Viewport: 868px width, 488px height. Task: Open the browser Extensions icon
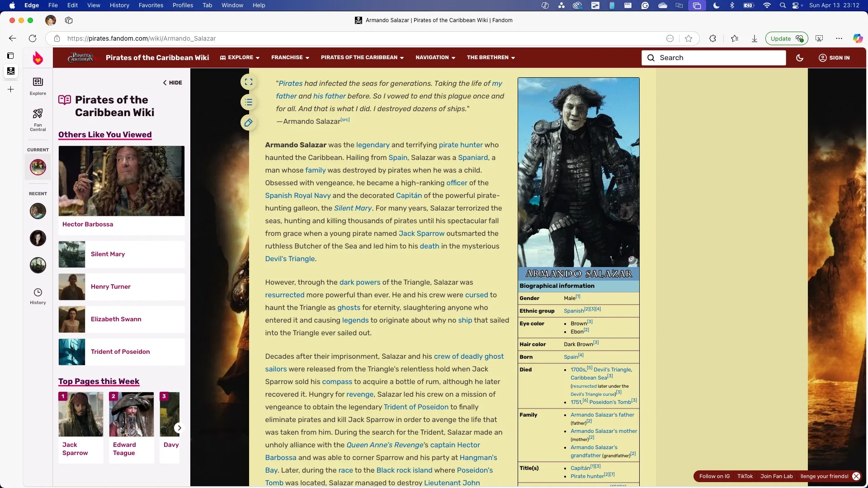coord(713,38)
